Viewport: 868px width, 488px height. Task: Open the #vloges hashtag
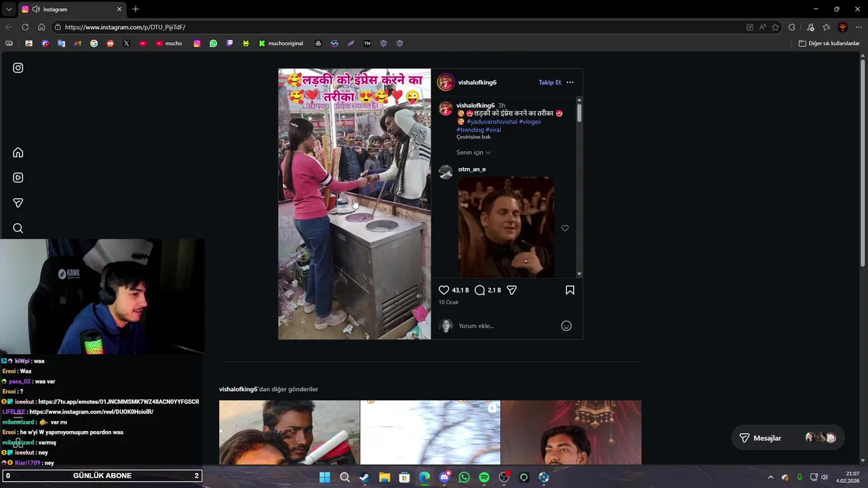(x=530, y=122)
